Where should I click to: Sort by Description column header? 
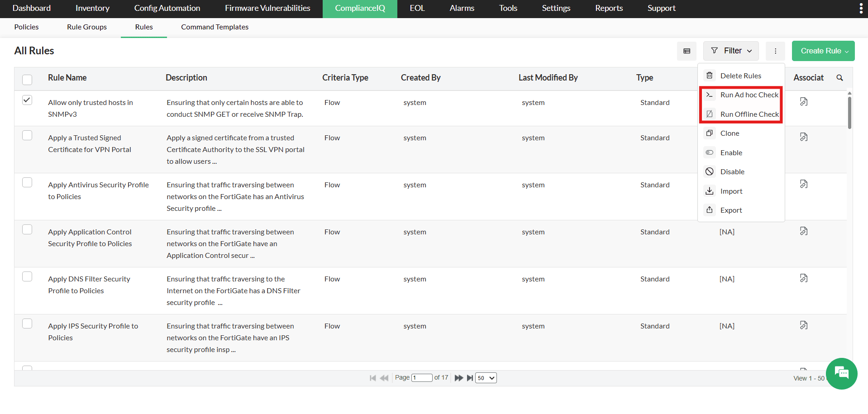point(186,78)
